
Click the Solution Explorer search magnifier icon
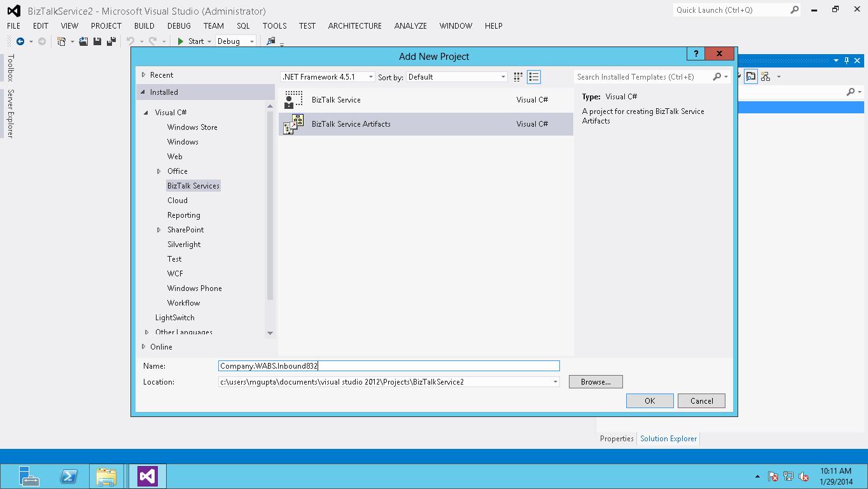pyautogui.click(x=851, y=92)
